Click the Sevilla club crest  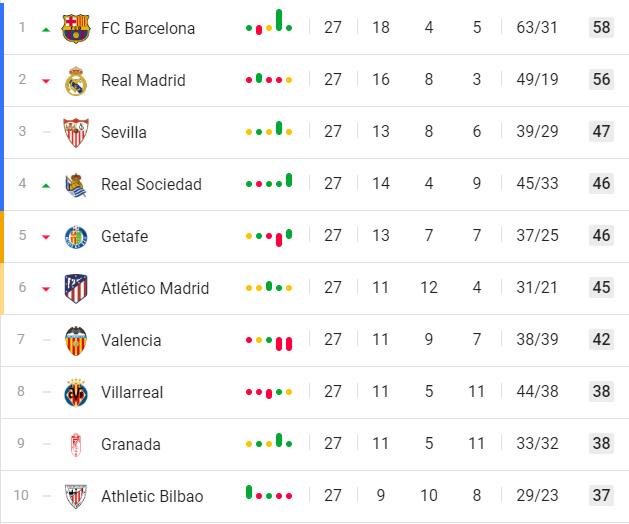click(76, 132)
